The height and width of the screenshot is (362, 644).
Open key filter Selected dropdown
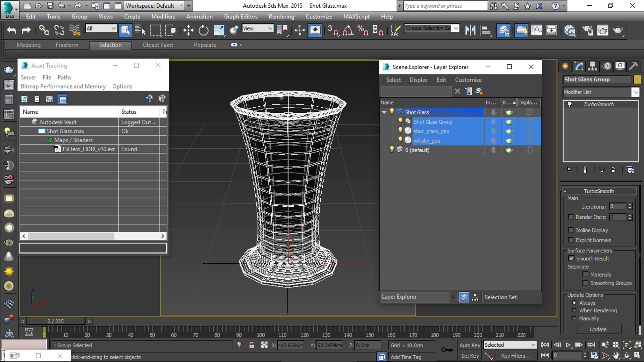[509, 345]
